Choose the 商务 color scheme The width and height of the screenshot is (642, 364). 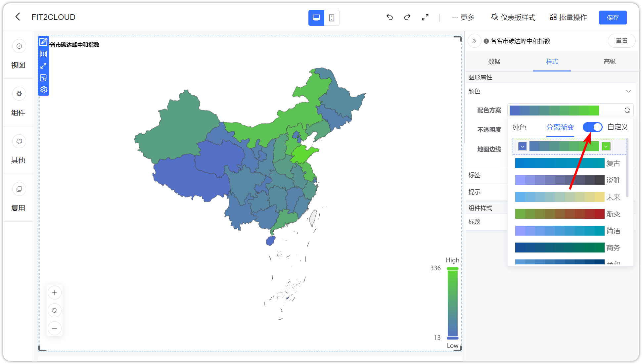click(568, 248)
